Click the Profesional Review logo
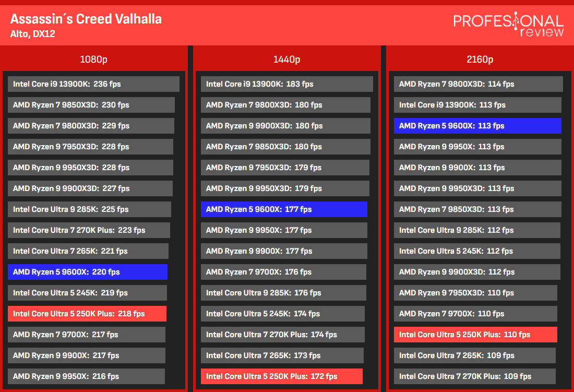The height and width of the screenshot is (392, 574). click(508, 25)
